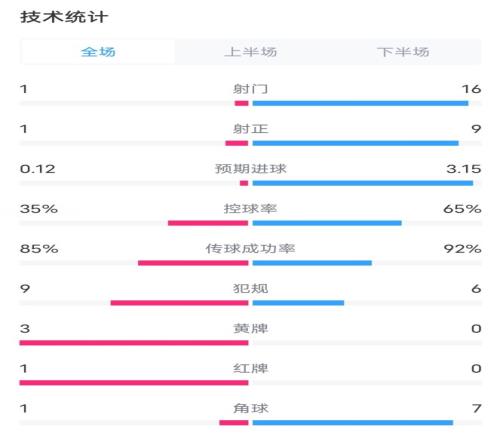
Task: Click the 犯规 label
Action: [250, 289]
